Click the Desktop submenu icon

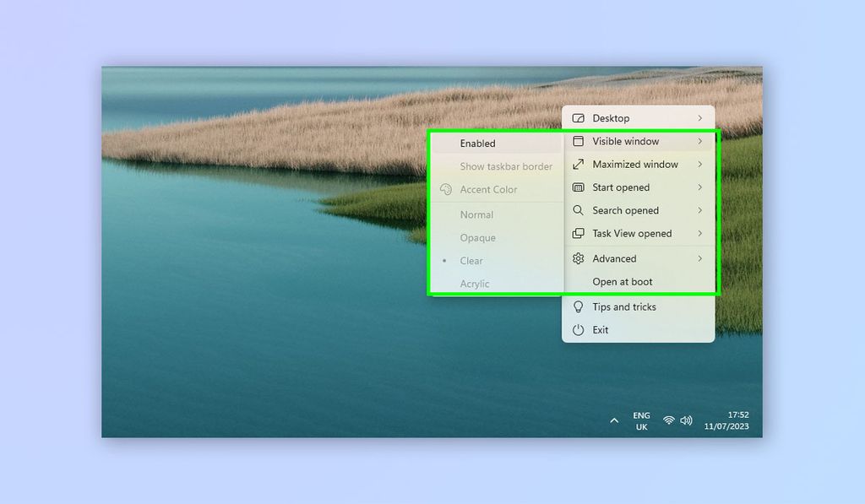pyautogui.click(x=578, y=118)
